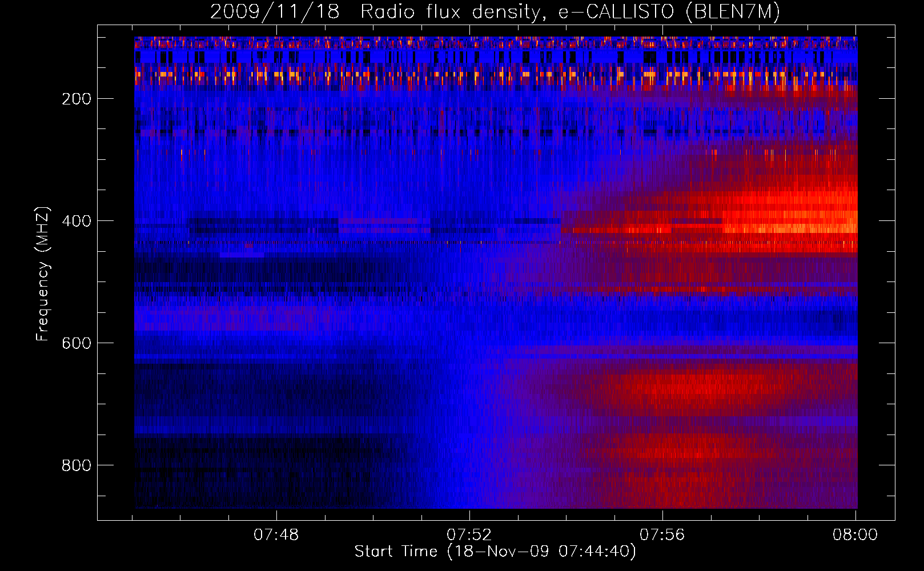Image resolution: width=924 pixels, height=571 pixels.
Task: Click the 200 frequency tick label
Action: click(77, 99)
